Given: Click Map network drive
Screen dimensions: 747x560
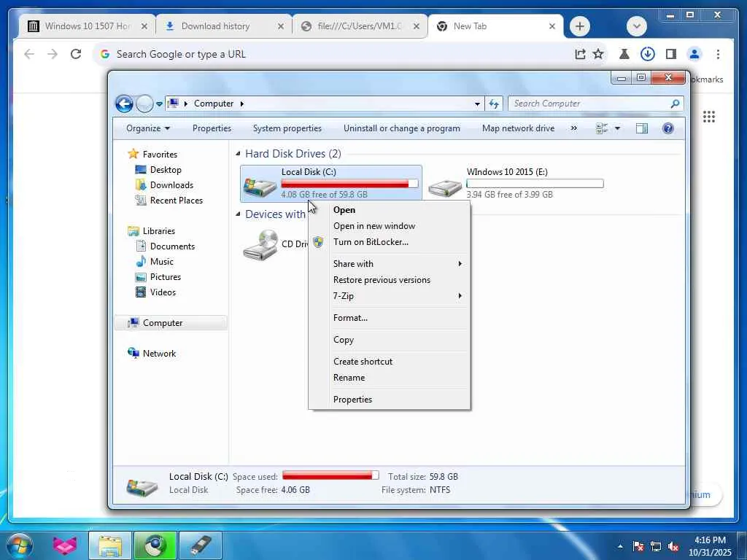Looking at the screenshot, I should pyautogui.click(x=519, y=128).
